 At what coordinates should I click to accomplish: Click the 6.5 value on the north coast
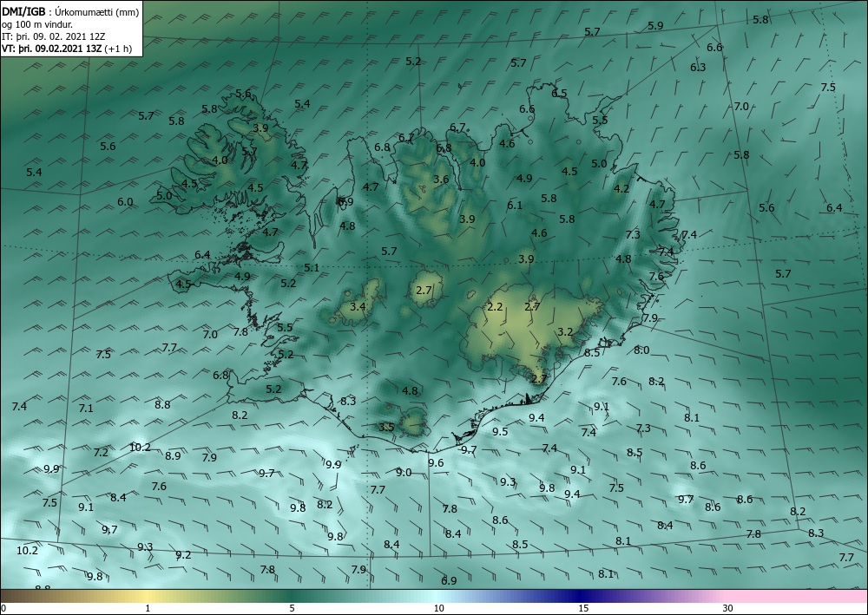coord(559,94)
